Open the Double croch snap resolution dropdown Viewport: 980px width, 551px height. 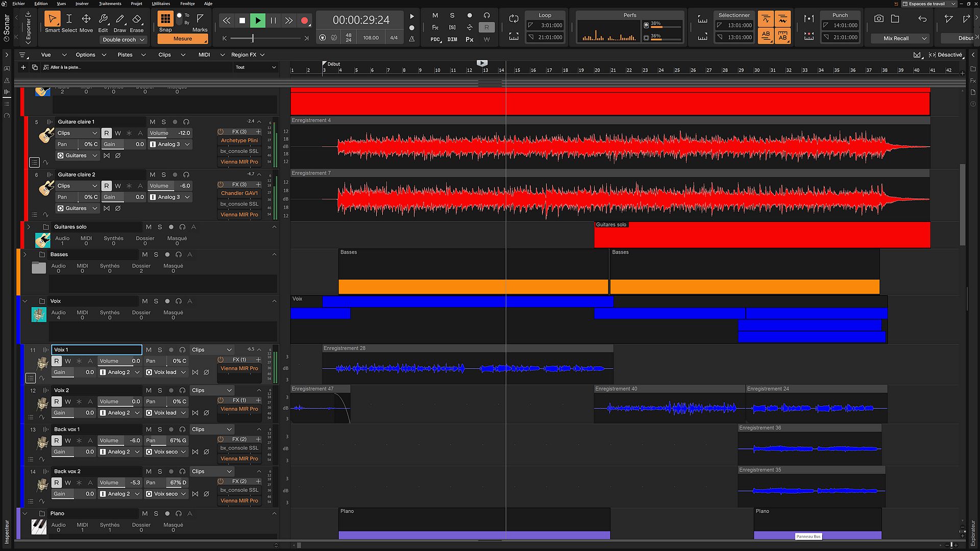[123, 40]
